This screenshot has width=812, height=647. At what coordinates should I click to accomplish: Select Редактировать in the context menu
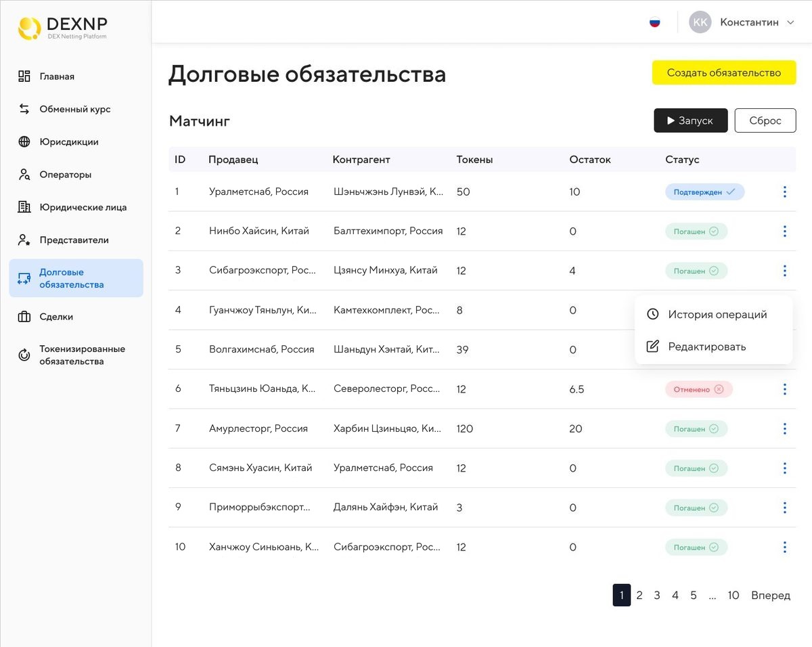point(713,347)
